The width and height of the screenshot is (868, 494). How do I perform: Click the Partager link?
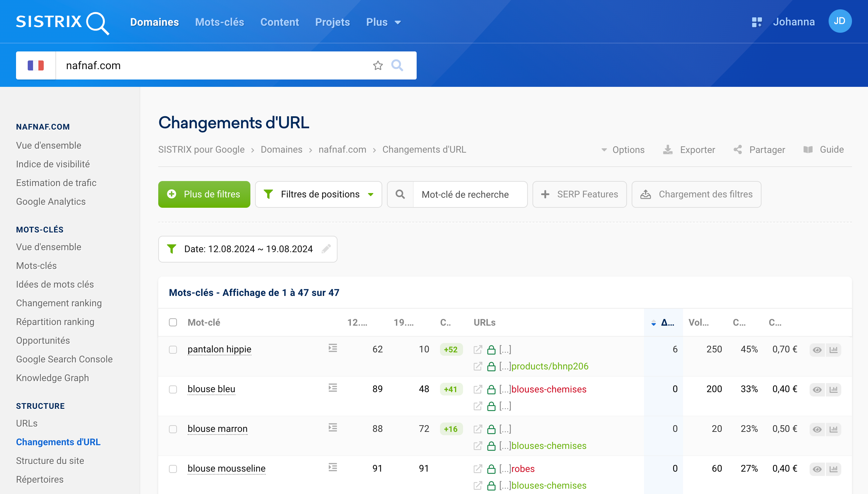[759, 150]
